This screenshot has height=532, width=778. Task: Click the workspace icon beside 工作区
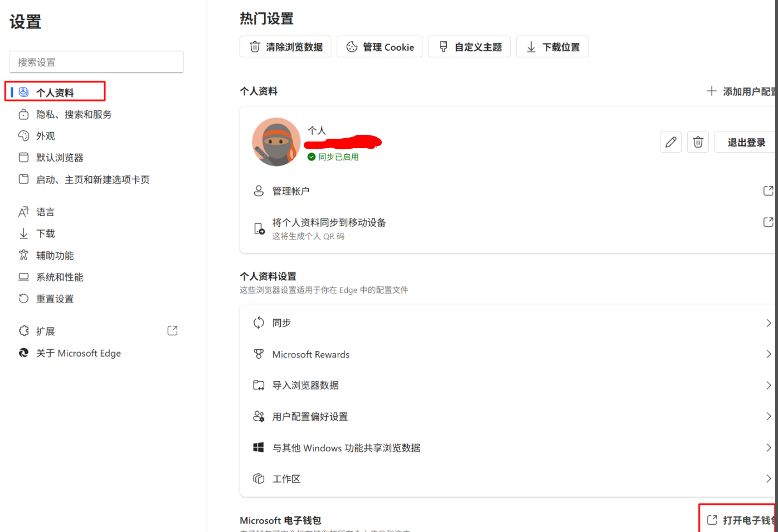[x=259, y=479]
